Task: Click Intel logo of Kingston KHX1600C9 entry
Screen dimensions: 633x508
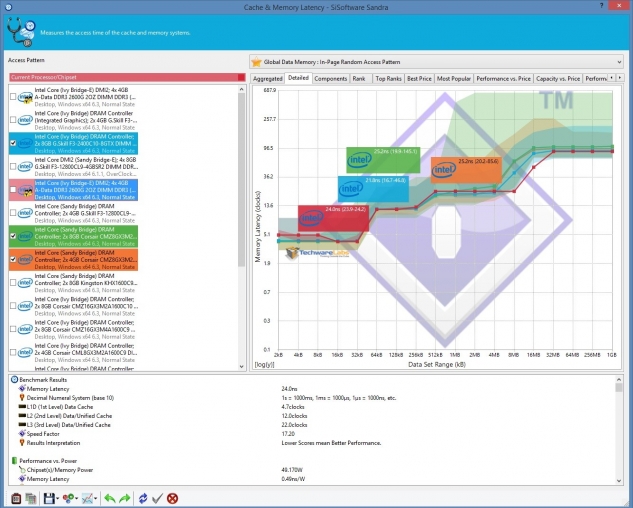Action: [25, 283]
